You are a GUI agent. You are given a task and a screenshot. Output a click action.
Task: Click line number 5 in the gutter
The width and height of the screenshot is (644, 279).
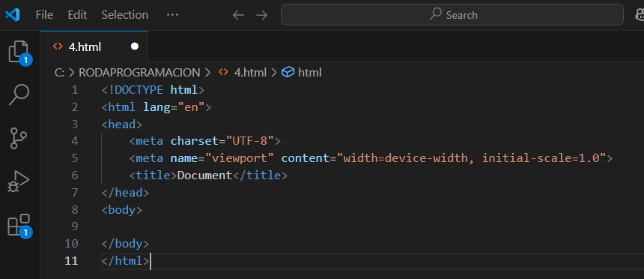coord(74,158)
